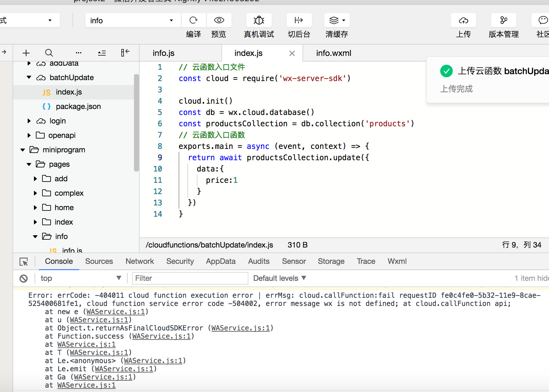Open version management icon
The height and width of the screenshot is (392, 549).
click(503, 20)
